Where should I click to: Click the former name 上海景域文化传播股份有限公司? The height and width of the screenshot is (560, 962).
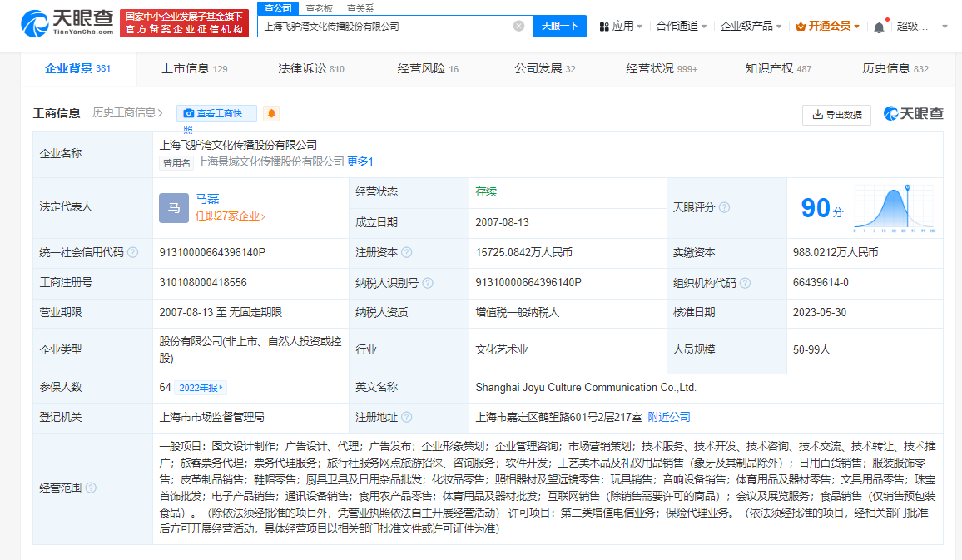tap(270, 161)
